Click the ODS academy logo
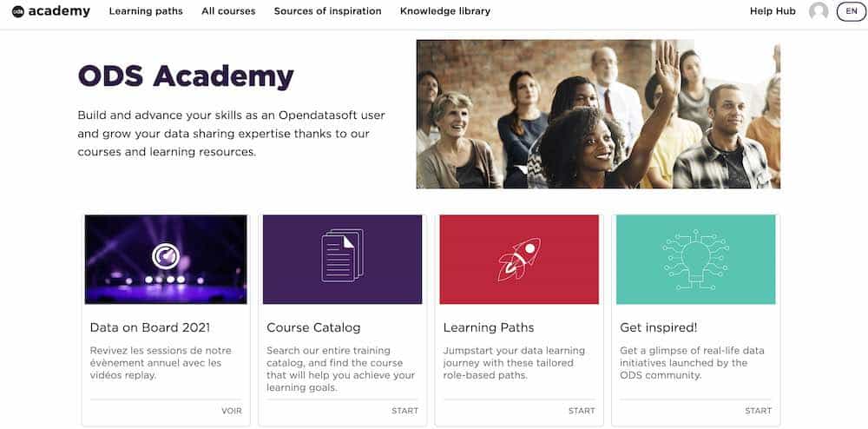 click(x=50, y=11)
